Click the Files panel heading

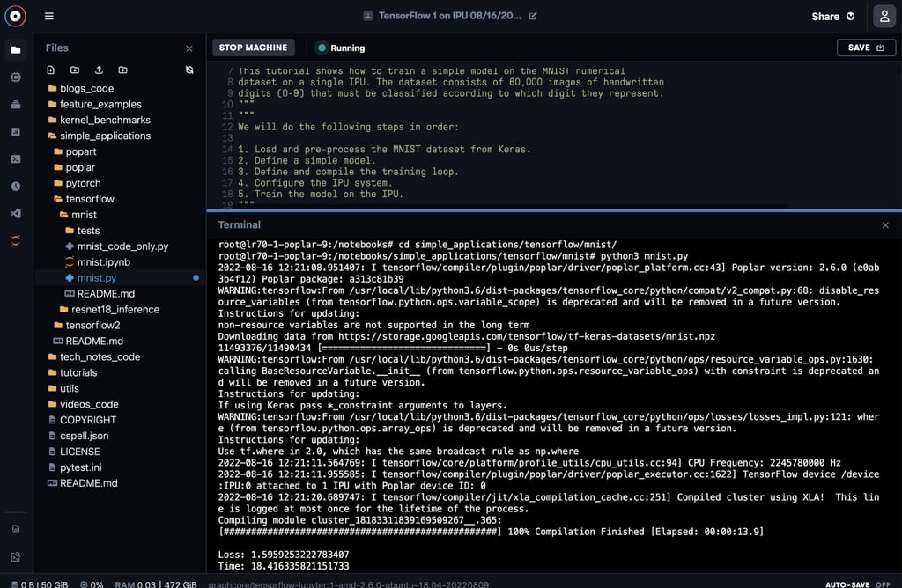(x=57, y=48)
